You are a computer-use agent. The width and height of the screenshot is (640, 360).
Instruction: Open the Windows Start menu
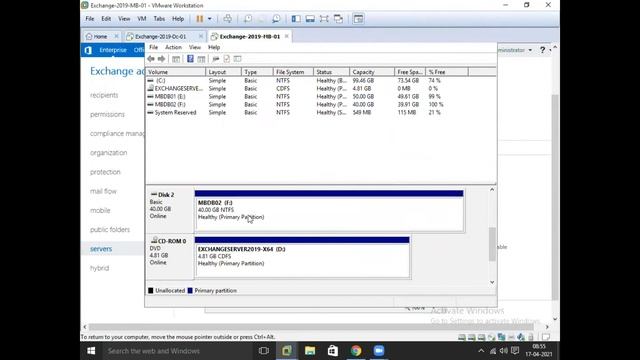pos(91,351)
